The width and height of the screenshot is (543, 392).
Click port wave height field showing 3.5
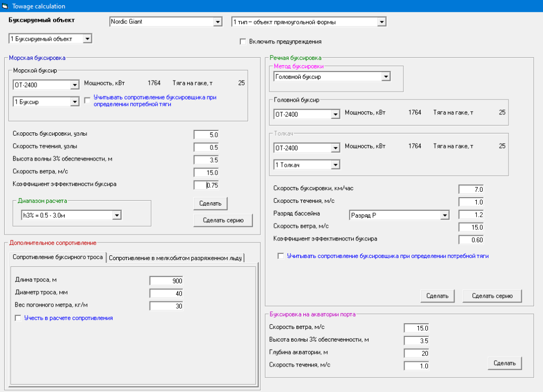416,341
